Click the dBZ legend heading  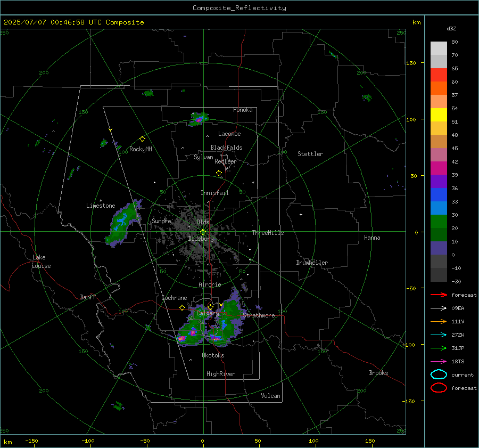tap(451, 28)
